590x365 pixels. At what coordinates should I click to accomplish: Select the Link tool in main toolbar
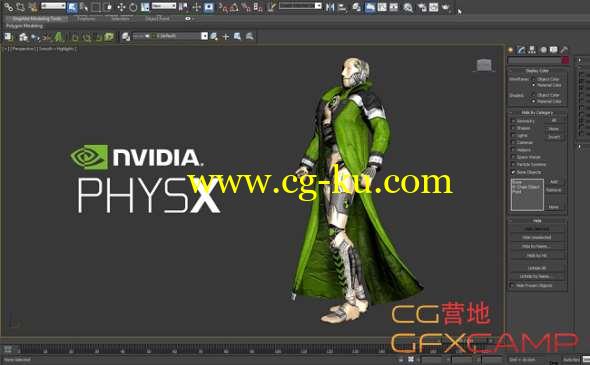click(8, 7)
